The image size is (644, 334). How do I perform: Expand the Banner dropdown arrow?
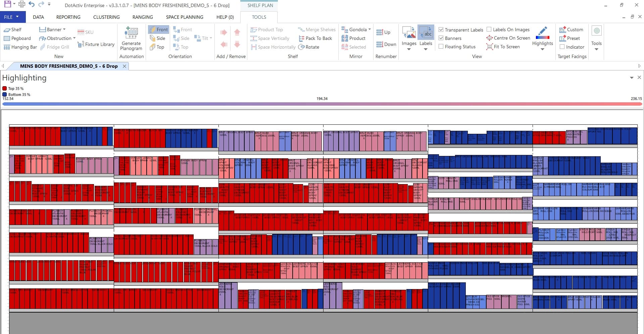[64, 30]
